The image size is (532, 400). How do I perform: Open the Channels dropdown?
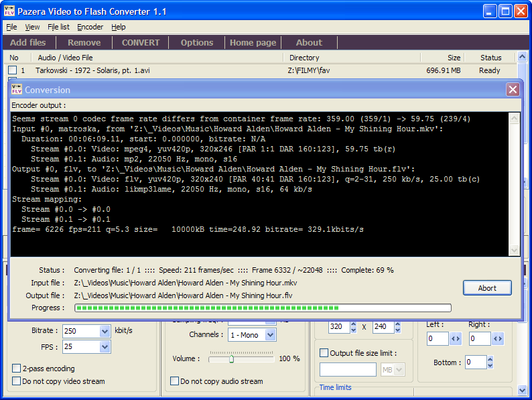(x=270, y=335)
